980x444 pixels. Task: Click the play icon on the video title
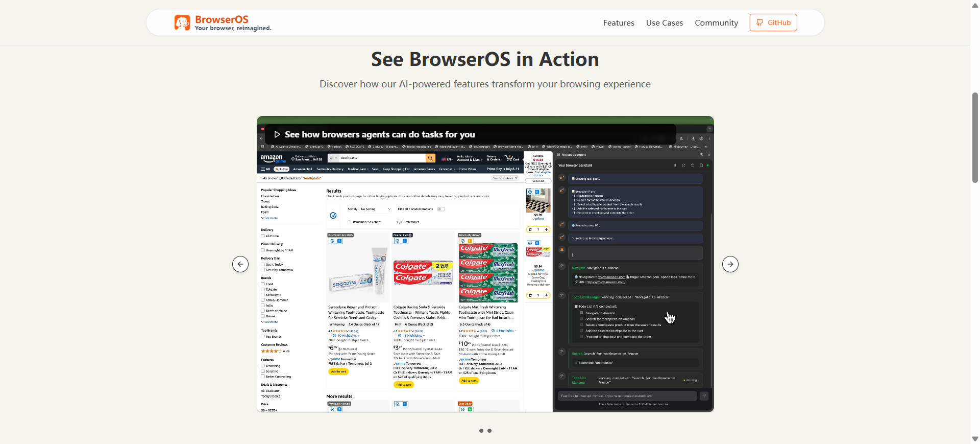[277, 134]
